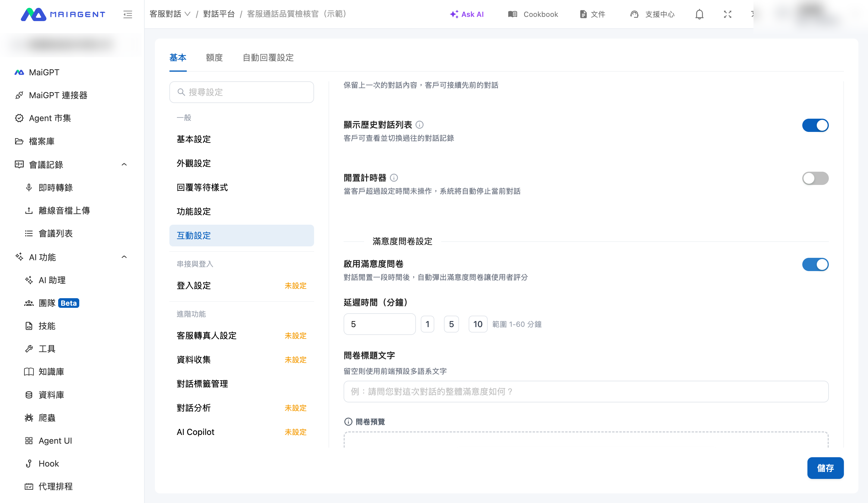Disable 顯示歷史對話列表 toggle
The height and width of the screenshot is (503, 868).
click(x=815, y=125)
